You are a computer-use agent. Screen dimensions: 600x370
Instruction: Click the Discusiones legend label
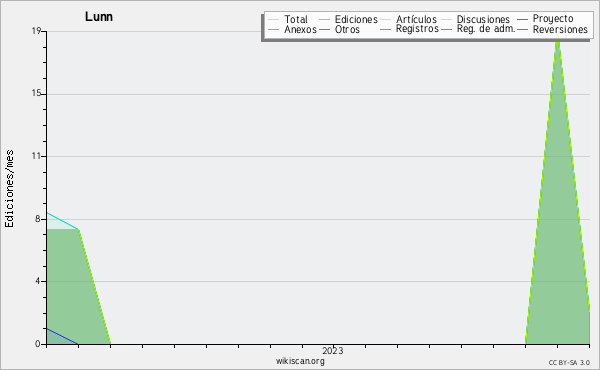[x=483, y=19]
